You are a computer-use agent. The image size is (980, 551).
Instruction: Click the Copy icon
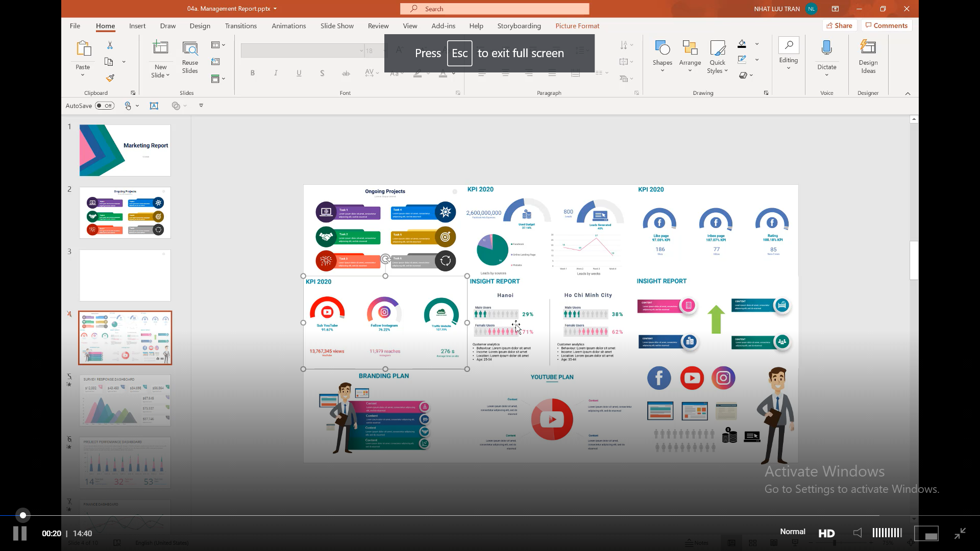(x=109, y=62)
